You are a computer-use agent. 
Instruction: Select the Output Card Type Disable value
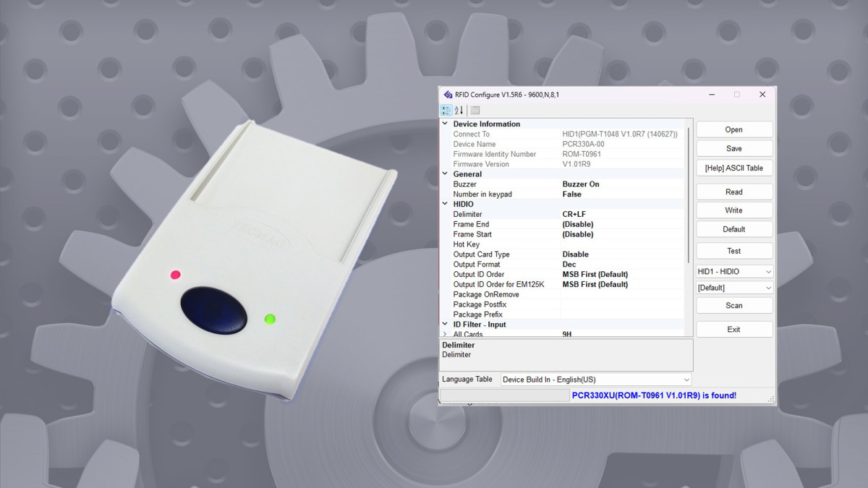tap(621, 254)
